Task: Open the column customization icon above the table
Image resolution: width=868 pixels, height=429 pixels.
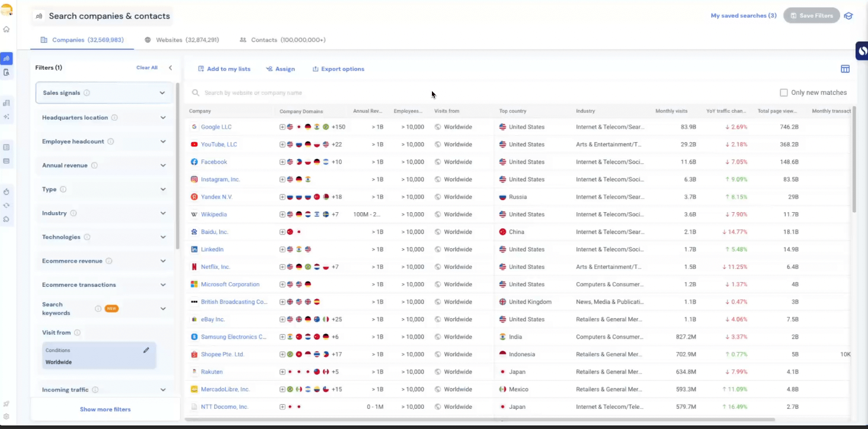Action: point(845,69)
